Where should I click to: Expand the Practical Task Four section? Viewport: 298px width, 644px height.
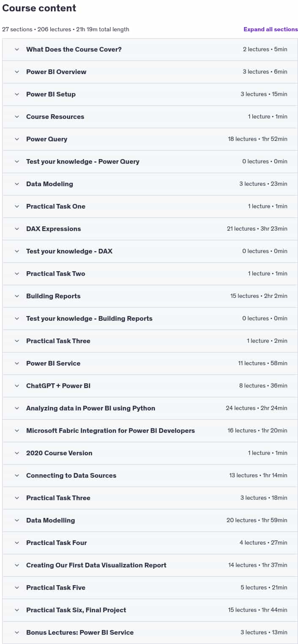pyautogui.click(x=150, y=543)
